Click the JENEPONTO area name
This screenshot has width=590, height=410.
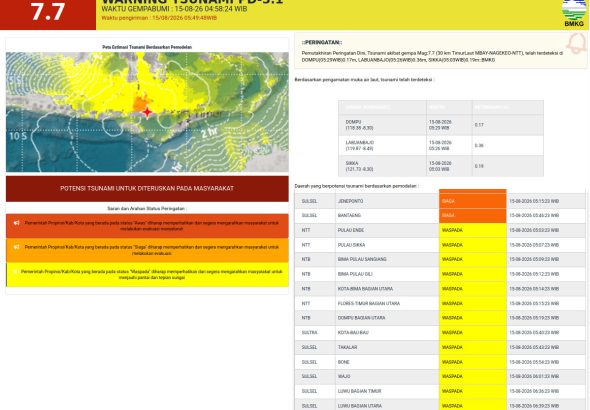[x=350, y=201]
